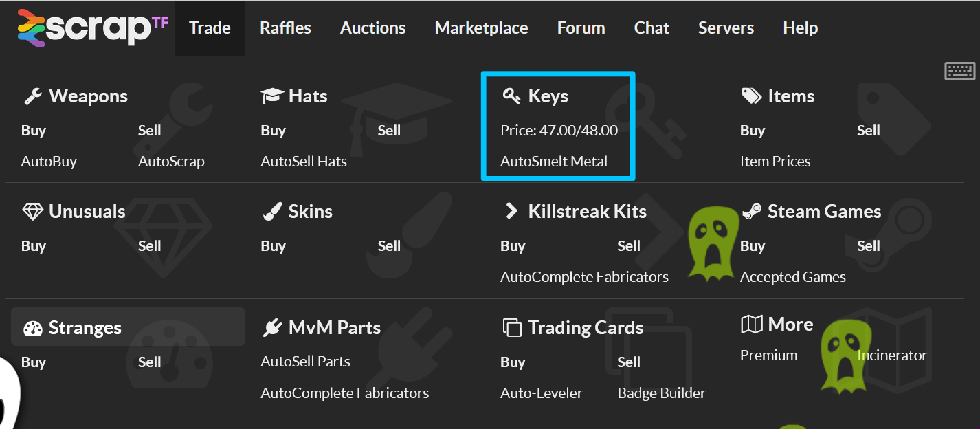Go to the Marketplace nav item
Image resolution: width=980 pixels, height=429 pixels.
click(481, 28)
